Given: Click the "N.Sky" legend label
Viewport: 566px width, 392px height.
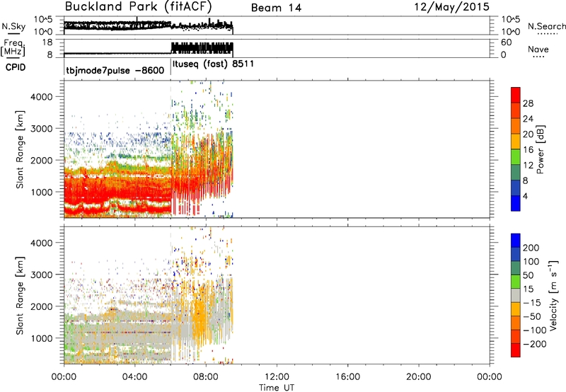Looking at the screenshot, I should click(x=13, y=27).
